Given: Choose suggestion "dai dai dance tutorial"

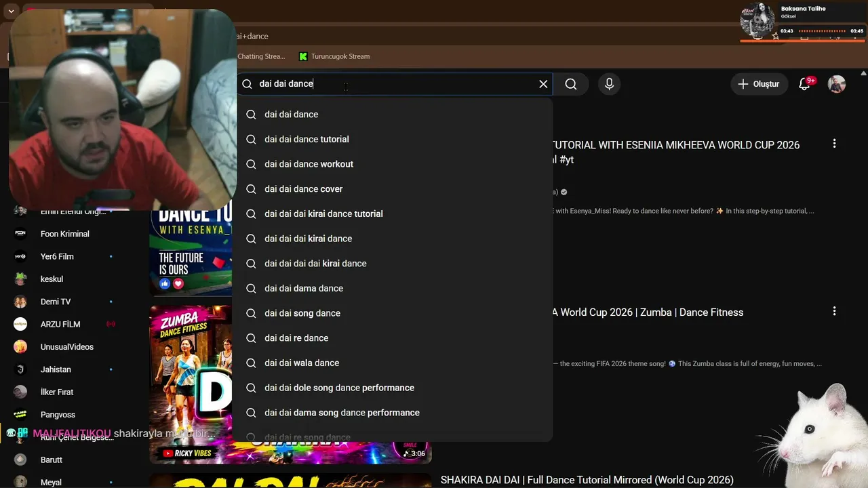Looking at the screenshot, I should pos(393,139).
